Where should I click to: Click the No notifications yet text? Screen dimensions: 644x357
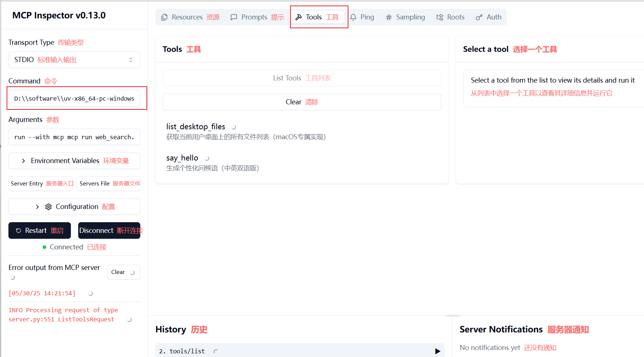click(490, 348)
